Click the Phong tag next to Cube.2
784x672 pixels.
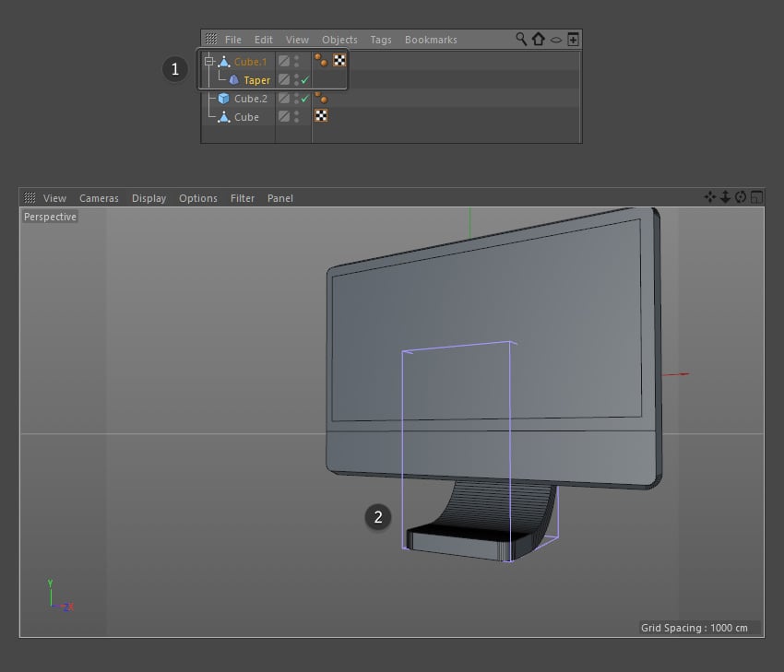(x=322, y=99)
